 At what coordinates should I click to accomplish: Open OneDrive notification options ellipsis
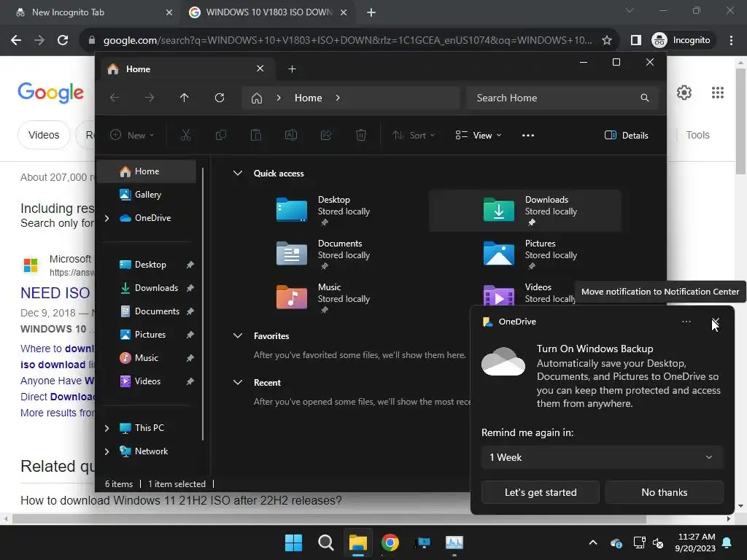click(686, 322)
